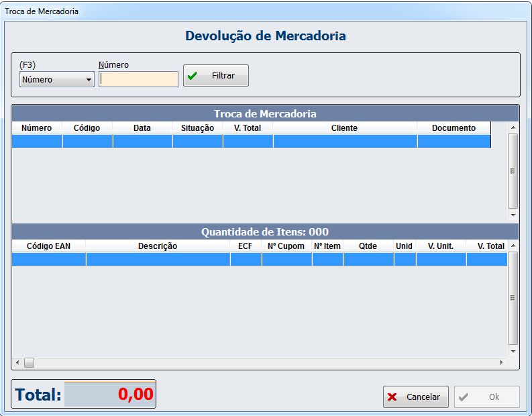532x416 pixels.
Task: Click the ECF column header
Action: coord(246,246)
